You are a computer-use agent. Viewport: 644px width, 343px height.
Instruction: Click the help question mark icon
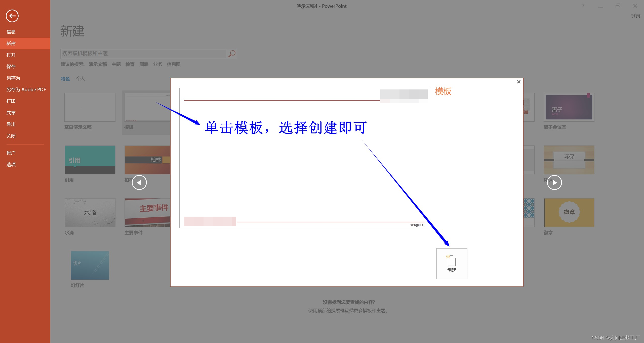tap(583, 6)
